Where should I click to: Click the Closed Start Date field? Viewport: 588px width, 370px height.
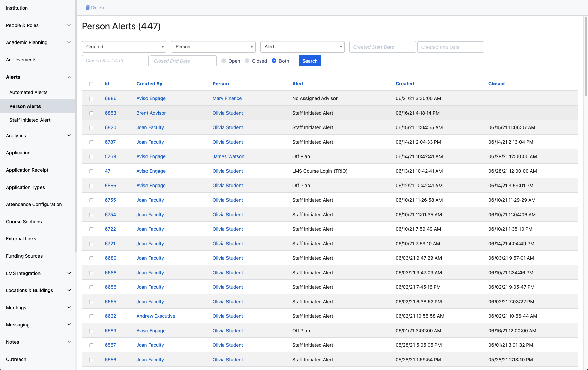pos(115,61)
